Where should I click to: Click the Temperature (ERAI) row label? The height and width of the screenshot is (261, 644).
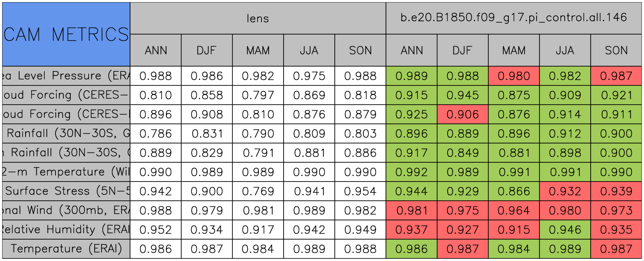pos(66,249)
